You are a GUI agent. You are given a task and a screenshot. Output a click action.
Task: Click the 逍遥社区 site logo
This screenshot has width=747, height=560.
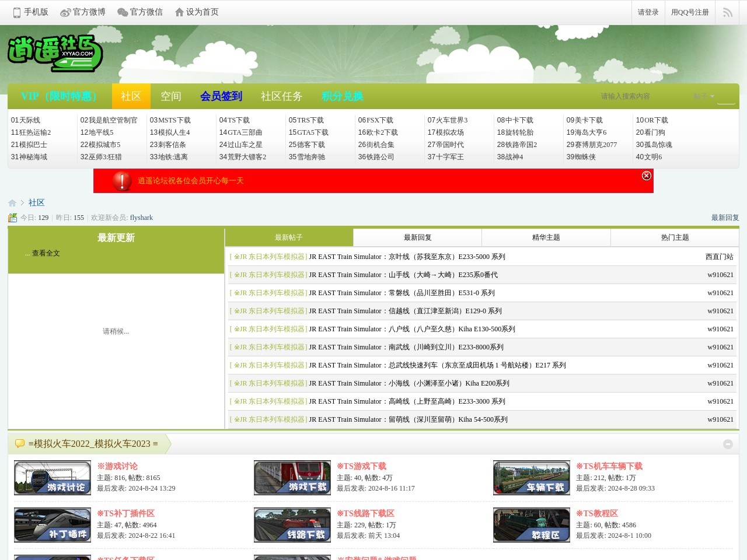click(55, 54)
